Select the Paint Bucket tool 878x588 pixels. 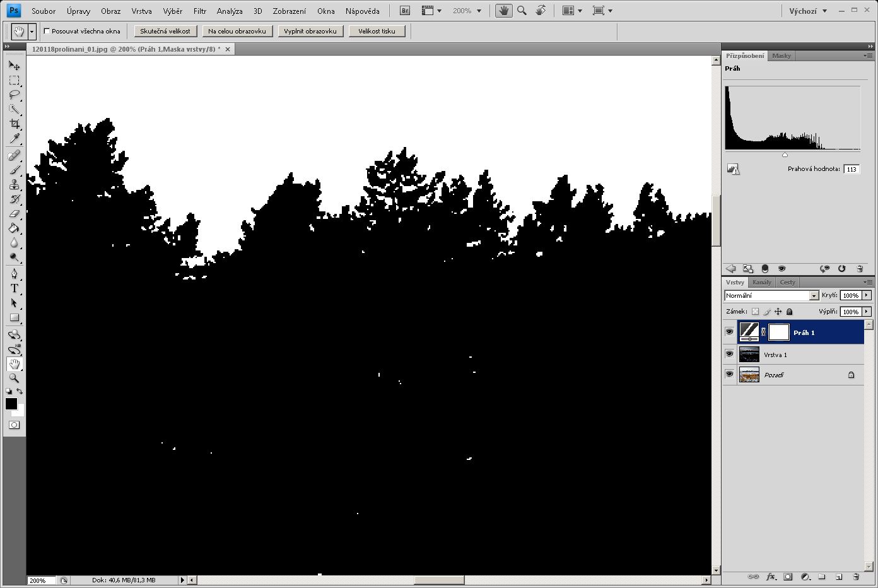coord(14,228)
